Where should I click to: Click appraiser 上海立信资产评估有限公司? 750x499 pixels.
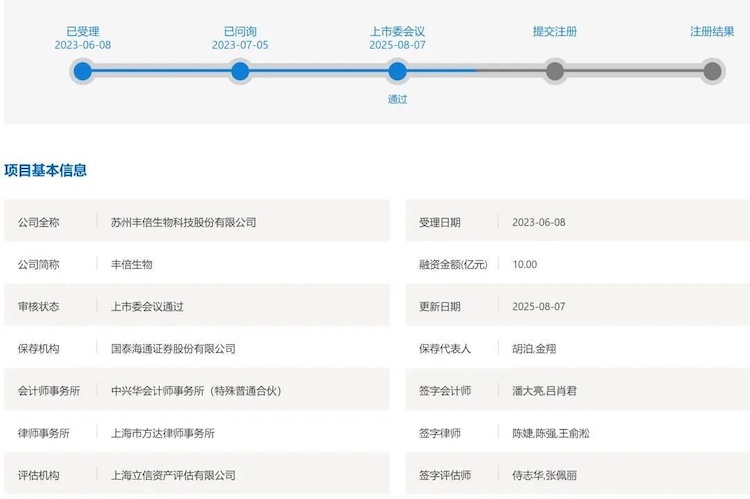(x=173, y=475)
